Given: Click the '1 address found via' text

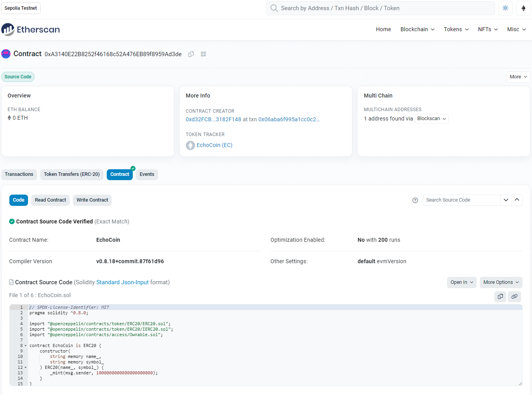Looking at the screenshot, I should (x=388, y=119).
